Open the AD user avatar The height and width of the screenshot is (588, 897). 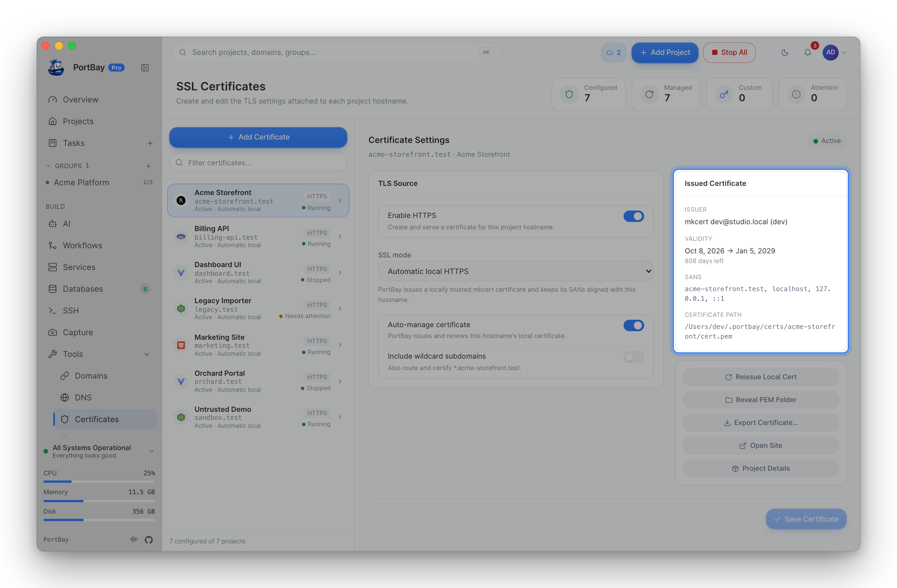(x=831, y=52)
